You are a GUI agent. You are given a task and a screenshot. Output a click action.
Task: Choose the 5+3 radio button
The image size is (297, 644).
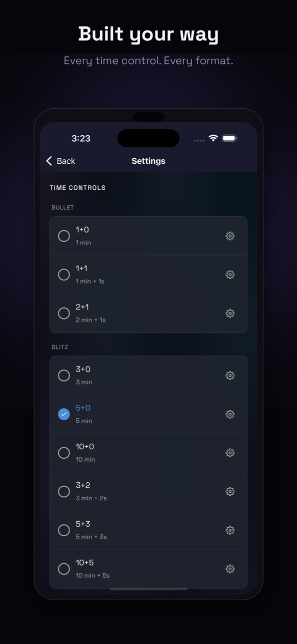[x=64, y=530]
